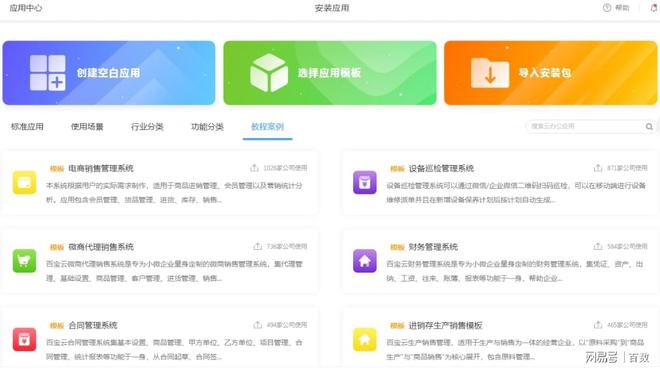Switch to the 功能分类 tab

[x=208, y=127]
